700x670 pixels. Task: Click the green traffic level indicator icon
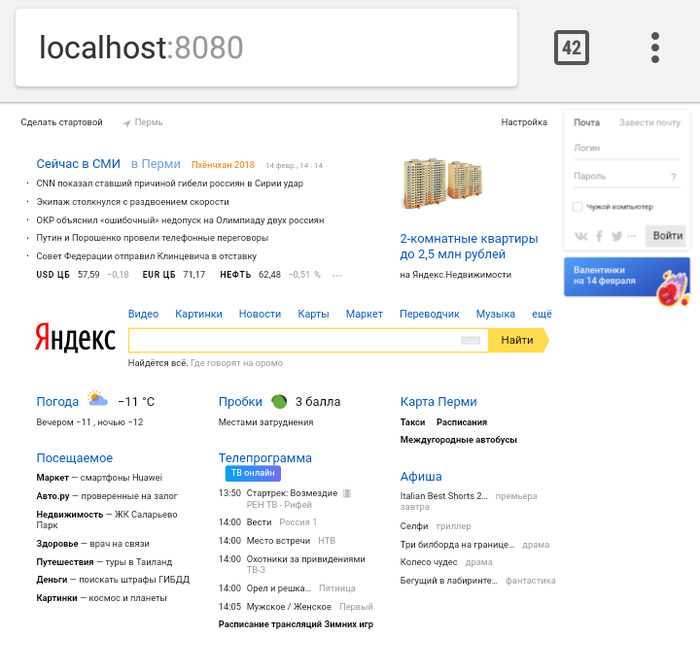coord(280,401)
